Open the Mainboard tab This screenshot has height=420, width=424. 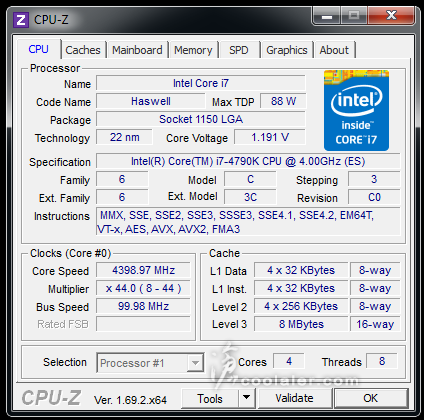[x=137, y=50]
